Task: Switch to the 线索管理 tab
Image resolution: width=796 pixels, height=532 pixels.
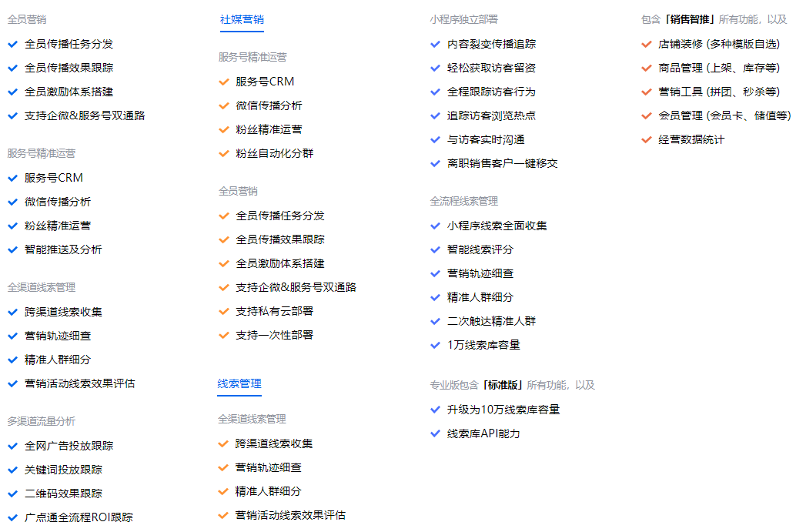Action: pos(239,383)
